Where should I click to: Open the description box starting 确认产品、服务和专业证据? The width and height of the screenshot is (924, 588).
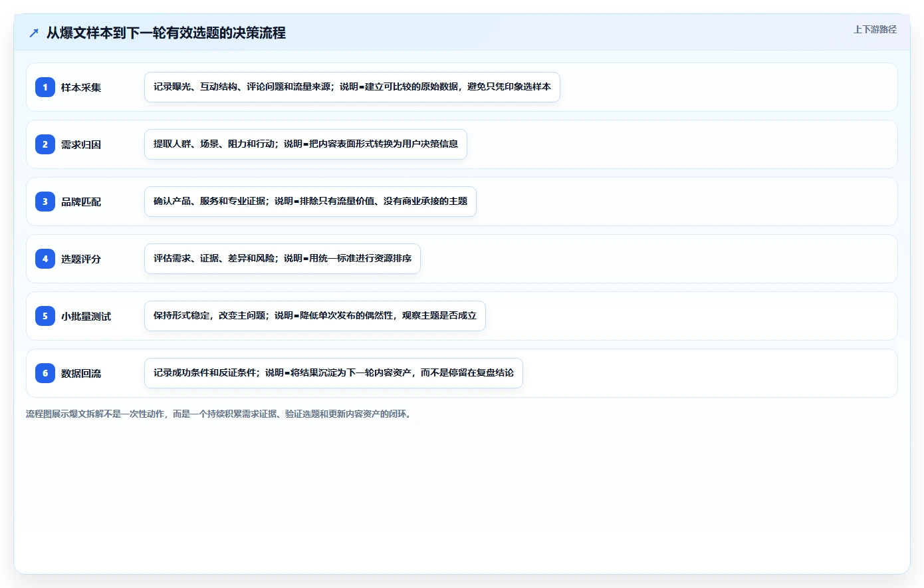pos(310,202)
